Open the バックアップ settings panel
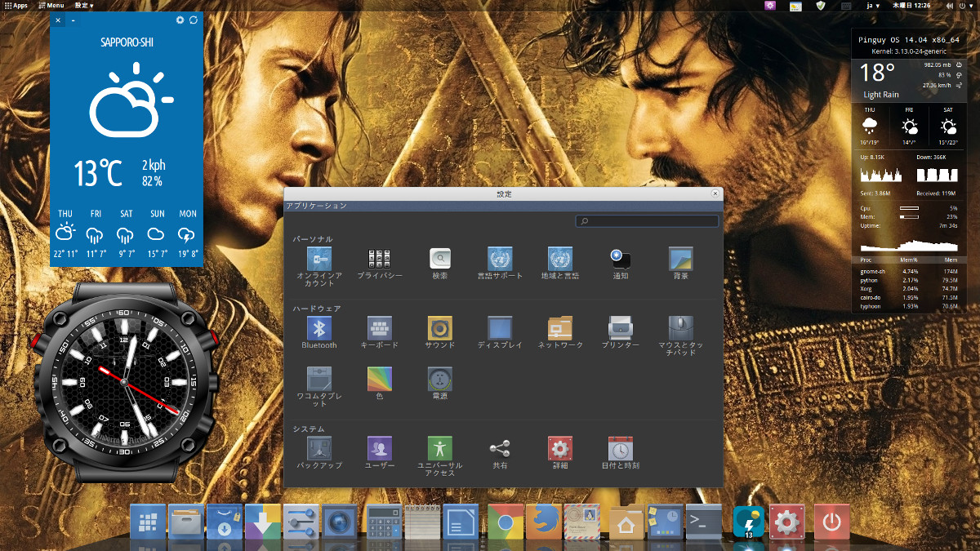This screenshot has width=980, height=551. coord(319,453)
